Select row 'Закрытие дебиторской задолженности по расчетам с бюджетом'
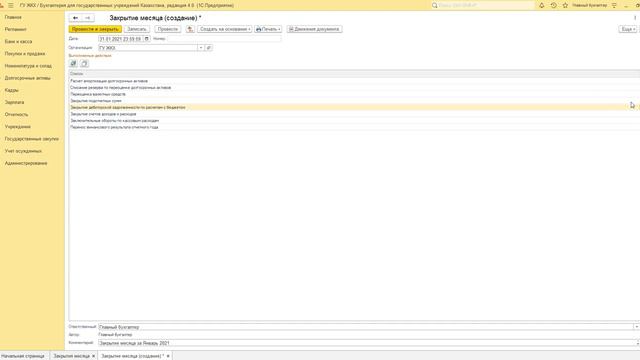Image resolution: width=640 pixels, height=360 pixels. tap(354, 107)
